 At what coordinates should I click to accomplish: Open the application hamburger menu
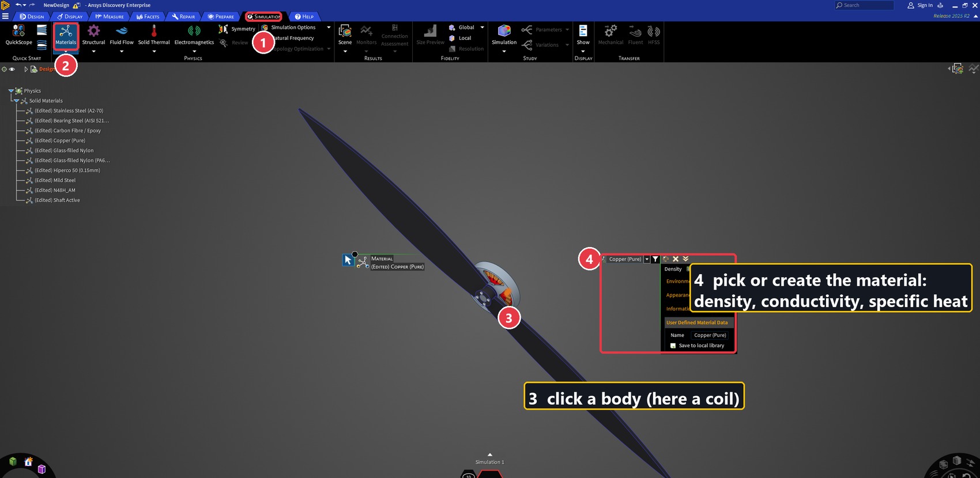5,17
